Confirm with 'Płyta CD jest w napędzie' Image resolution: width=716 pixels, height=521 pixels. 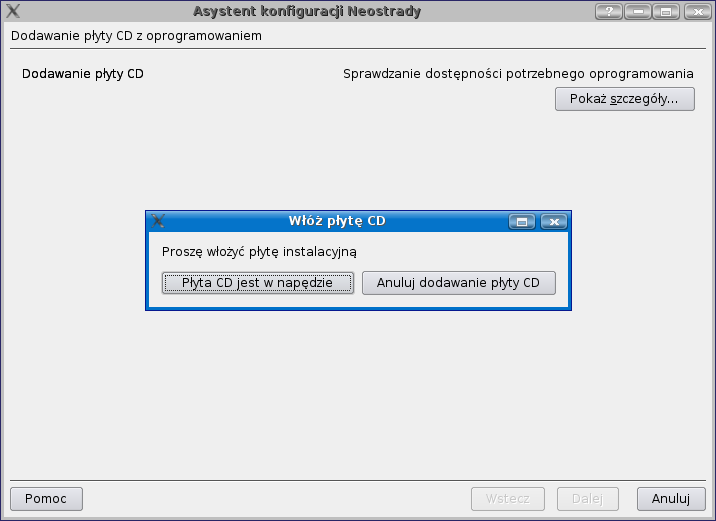click(x=257, y=283)
